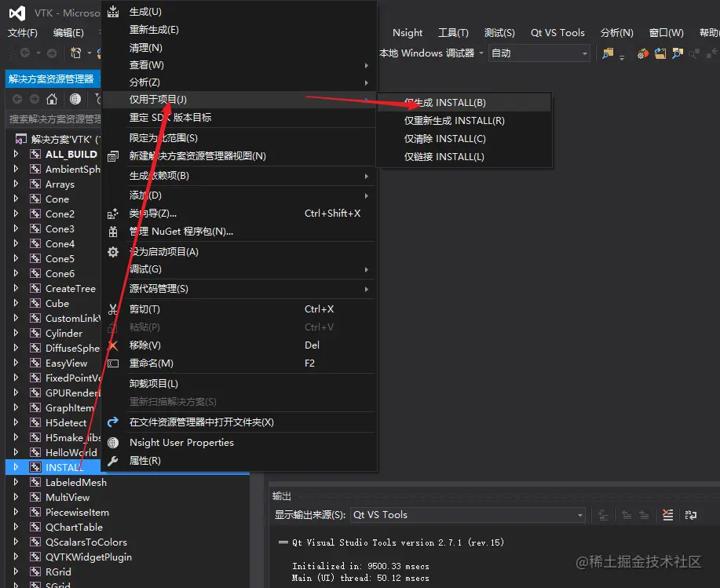Click the scissors cut icon
The width and height of the screenshot is (720, 588).
(113, 309)
